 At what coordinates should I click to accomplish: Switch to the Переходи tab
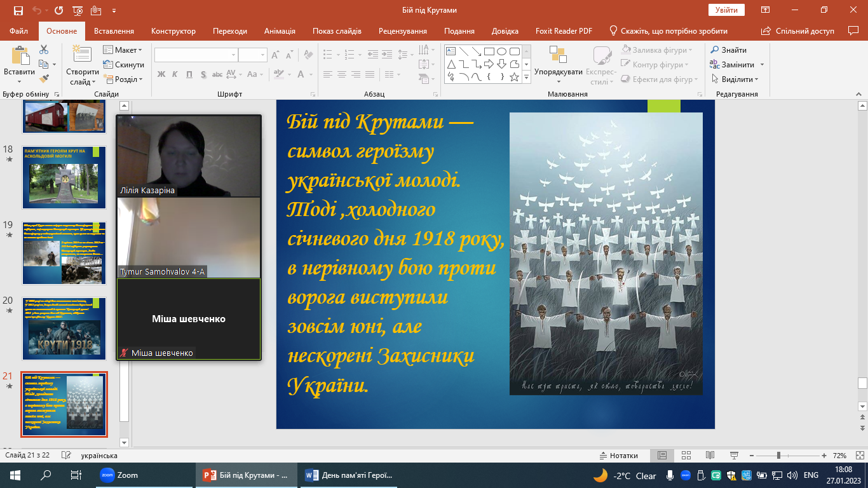(230, 31)
